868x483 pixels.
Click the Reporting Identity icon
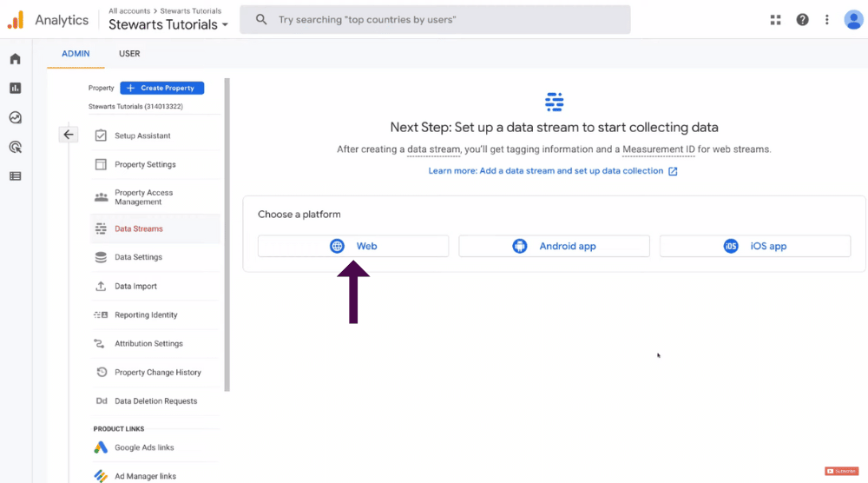[x=101, y=314]
